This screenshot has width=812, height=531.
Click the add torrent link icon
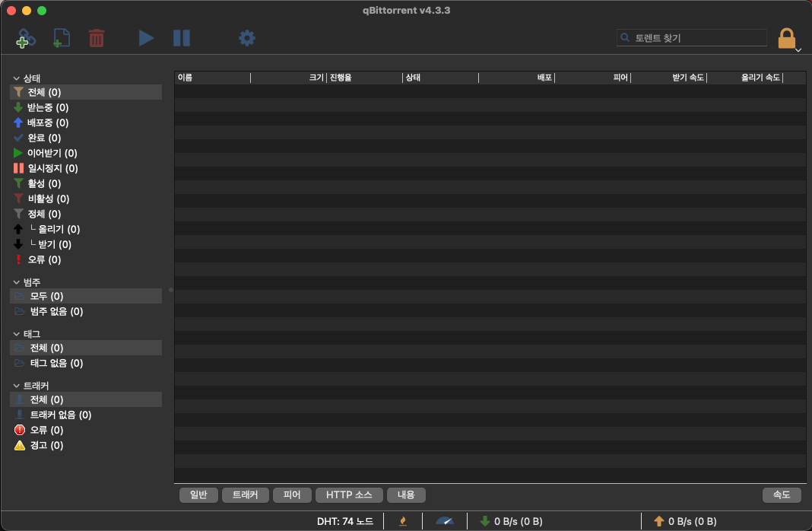pyautogui.click(x=25, y=38)
